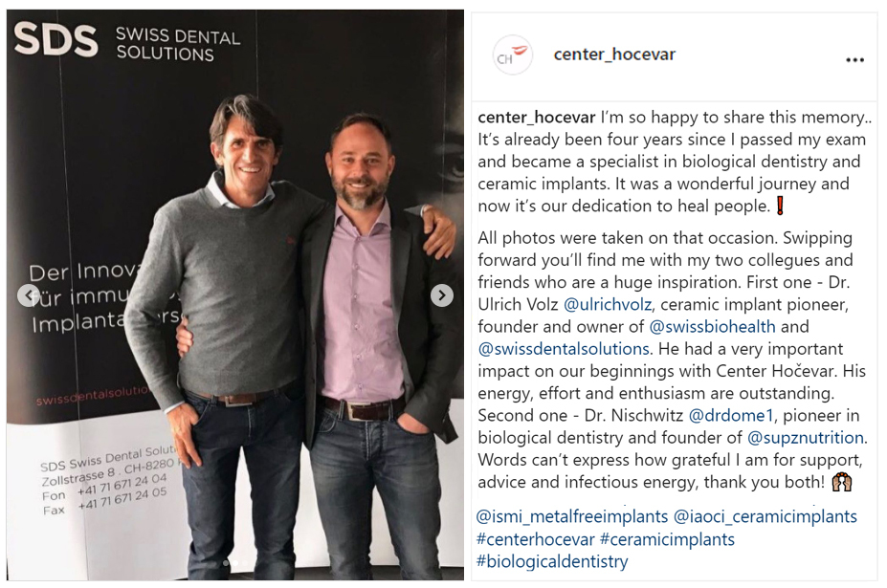Browse the #biologicaldentistry hashtag

(x=552, y=561)
